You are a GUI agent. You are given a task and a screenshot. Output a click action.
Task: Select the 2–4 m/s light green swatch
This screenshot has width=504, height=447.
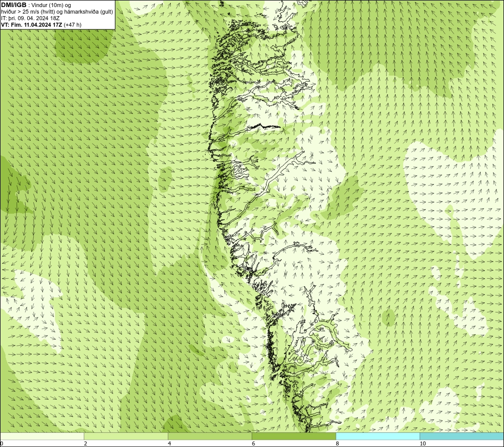point(126,436)
